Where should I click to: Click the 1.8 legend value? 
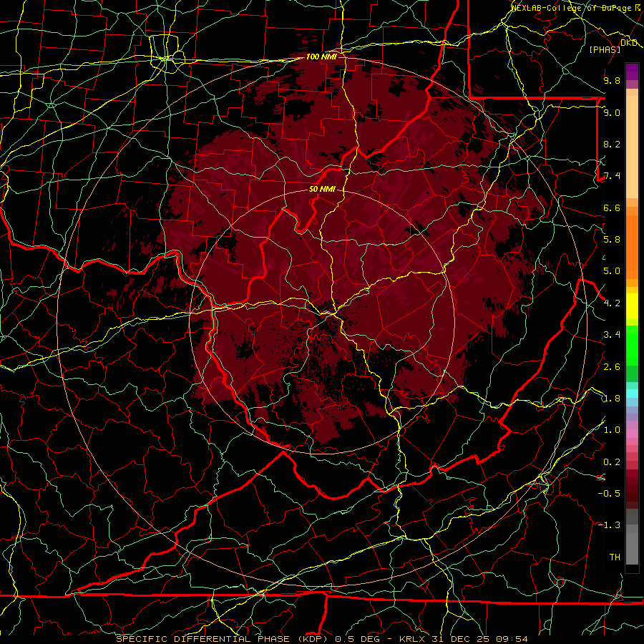[612, 399]
